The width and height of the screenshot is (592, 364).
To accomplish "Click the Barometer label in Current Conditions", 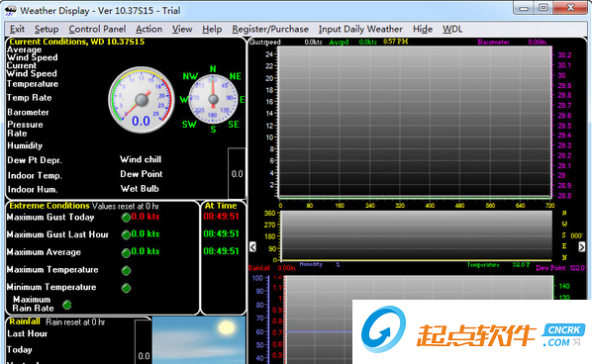I will click(x=28, y=113).
